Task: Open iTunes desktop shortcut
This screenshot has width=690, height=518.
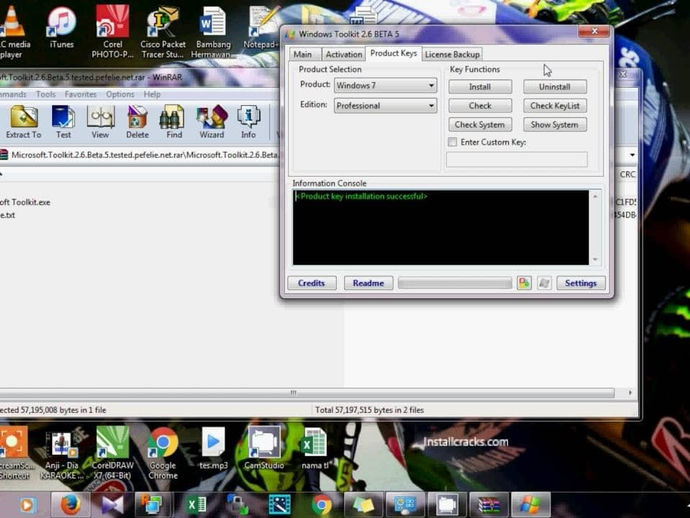Action: point(62,27)
